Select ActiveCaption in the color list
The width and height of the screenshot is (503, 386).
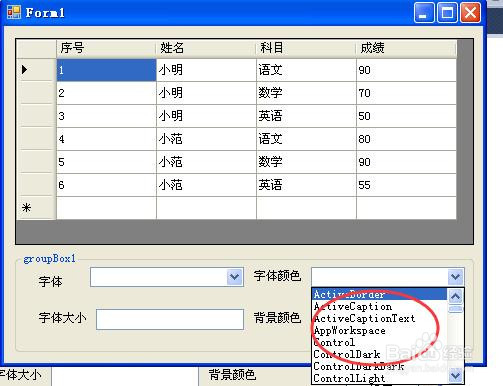(x=380, y=306)
